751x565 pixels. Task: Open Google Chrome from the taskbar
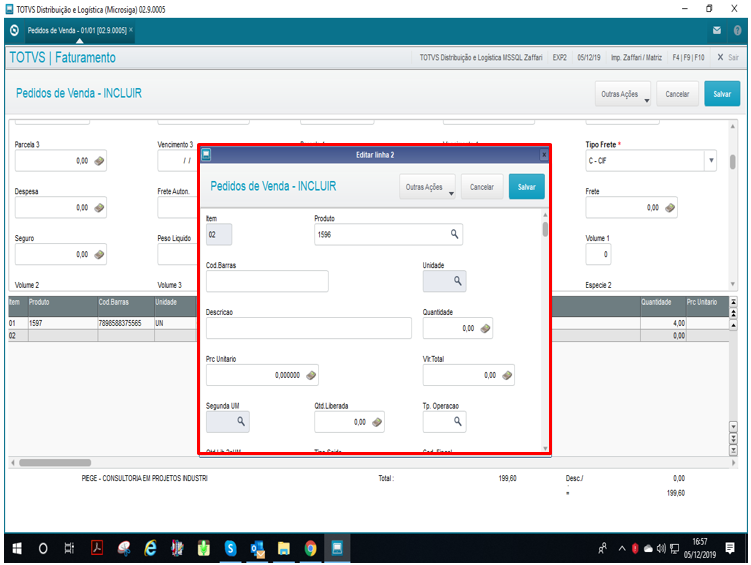pos(310,548)
